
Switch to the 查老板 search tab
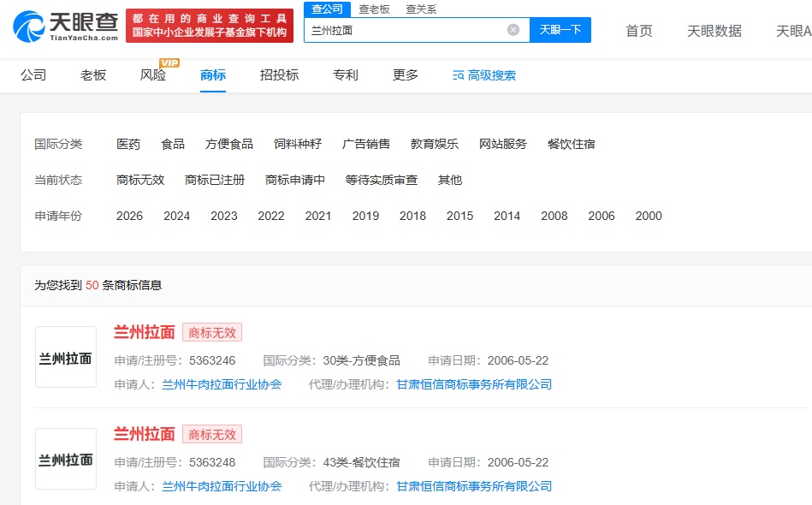(374, 9)
